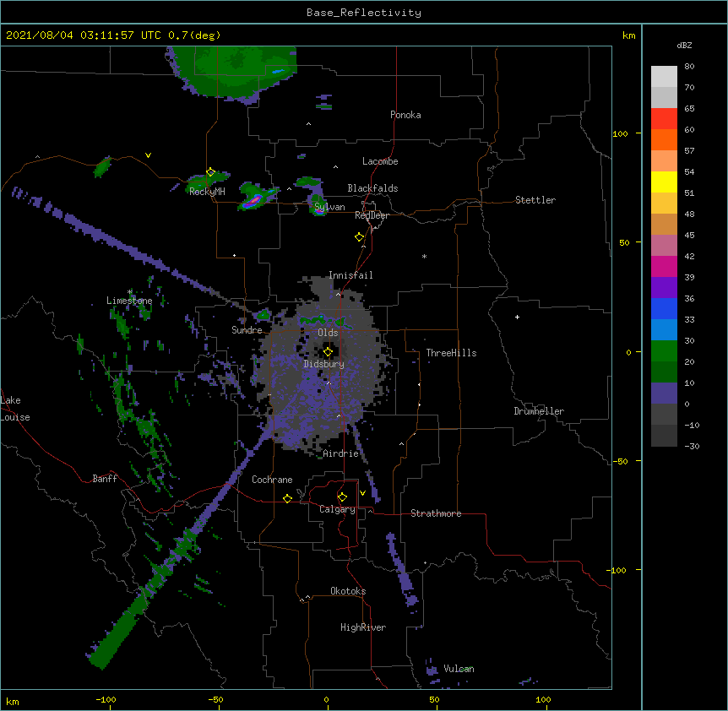Click the -50 tick label on bottom axis
This screenshot has width=728, height=711.
tap(215, 699)
